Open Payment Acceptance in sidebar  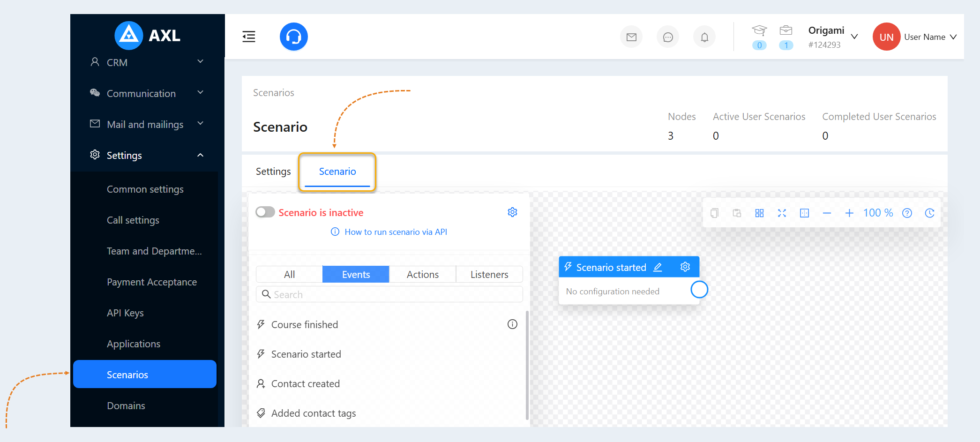pyautogui.click(x=145, y=282)
